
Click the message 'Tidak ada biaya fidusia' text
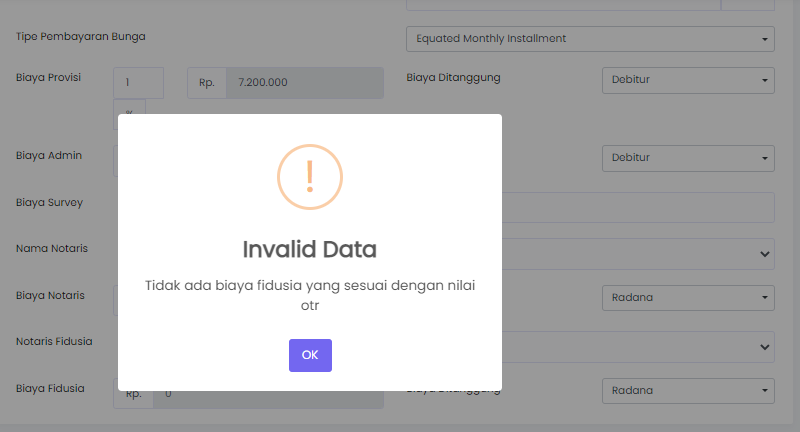pyautogui.click(x=310, y=295)
